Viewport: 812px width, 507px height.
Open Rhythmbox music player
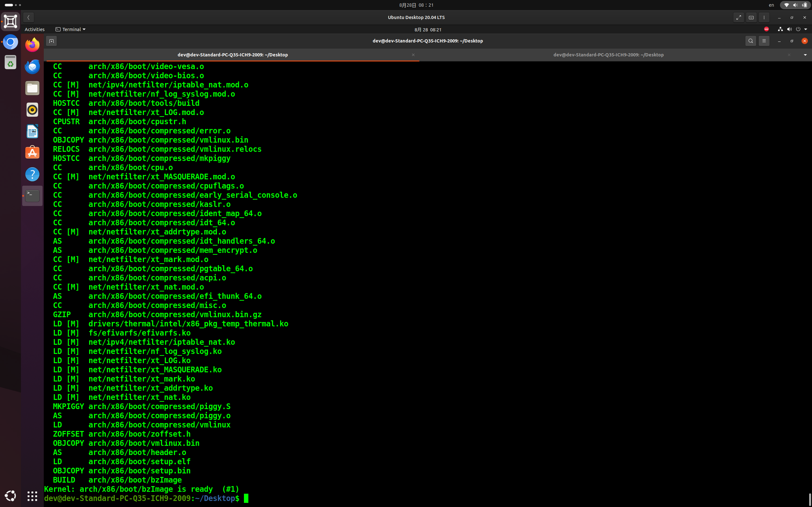(x=33, y=110)
